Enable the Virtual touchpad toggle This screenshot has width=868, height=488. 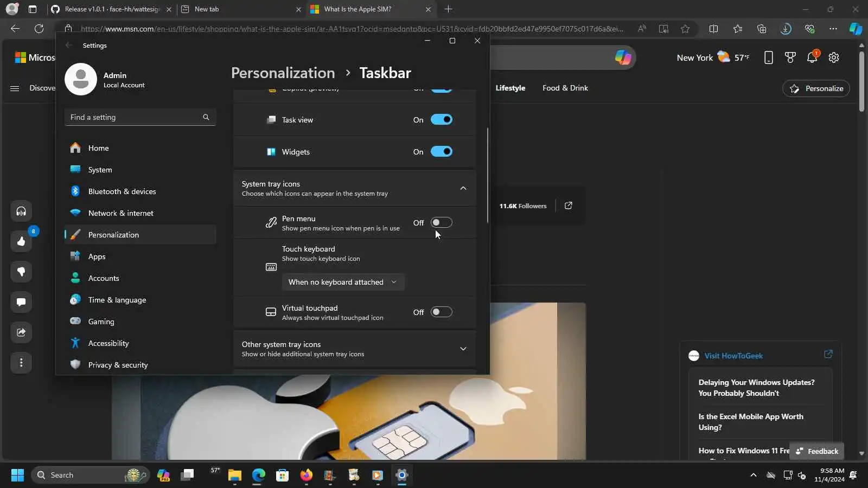pos(442,312)
